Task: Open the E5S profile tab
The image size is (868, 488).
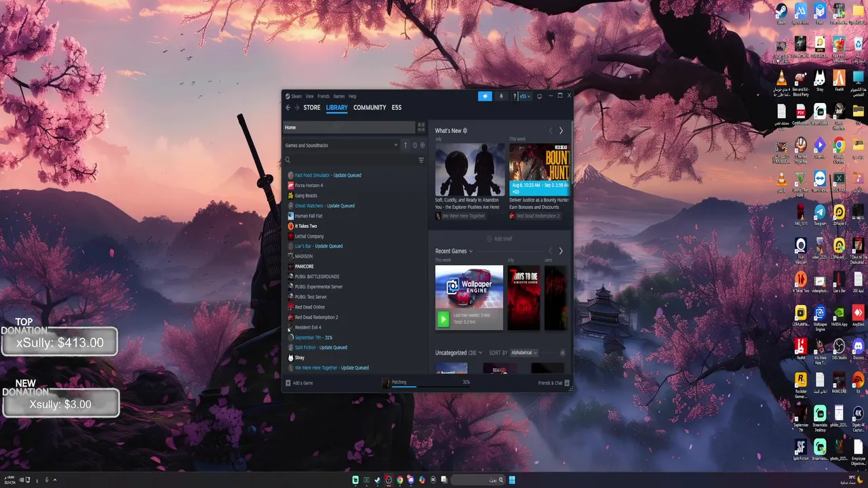Action: click(397, 108)
